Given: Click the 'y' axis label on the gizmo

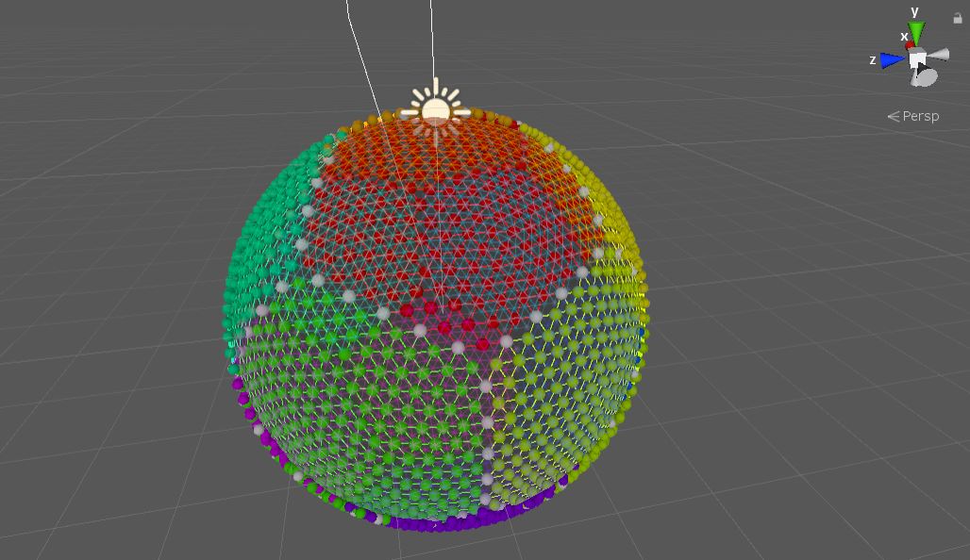Looking at the screenshot, I should (914, 11).
